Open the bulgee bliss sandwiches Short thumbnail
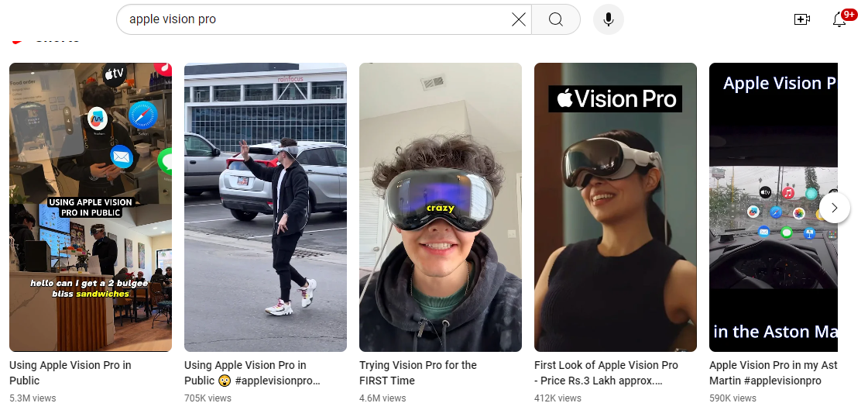868x410 pixels. click(x=91, y=207)
